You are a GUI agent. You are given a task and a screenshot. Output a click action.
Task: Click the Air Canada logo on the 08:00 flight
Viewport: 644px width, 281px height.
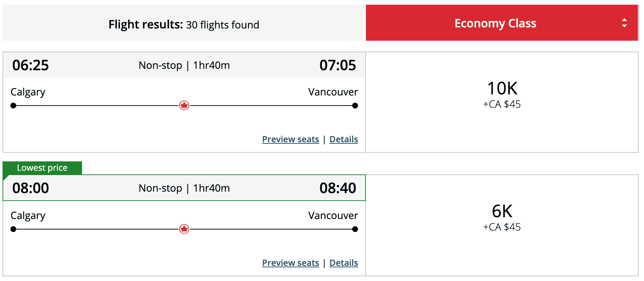184,229
